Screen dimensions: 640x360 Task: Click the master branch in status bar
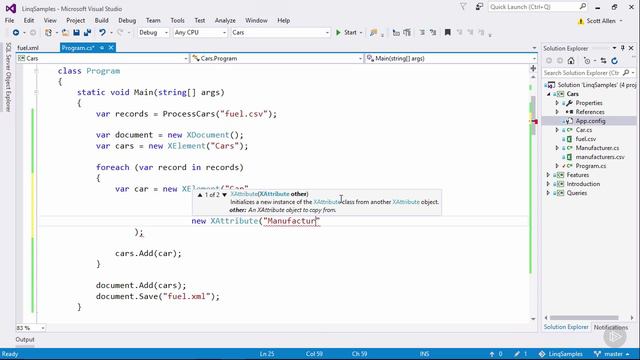[612, 354]
